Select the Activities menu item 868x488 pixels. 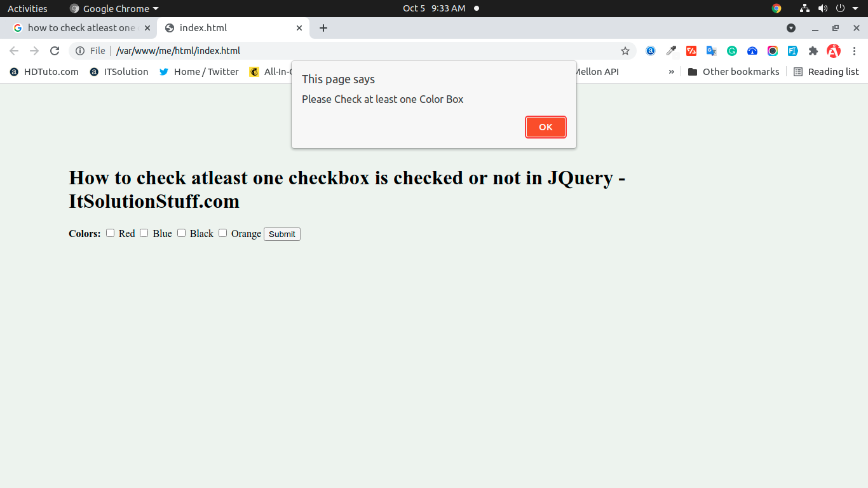27,8
